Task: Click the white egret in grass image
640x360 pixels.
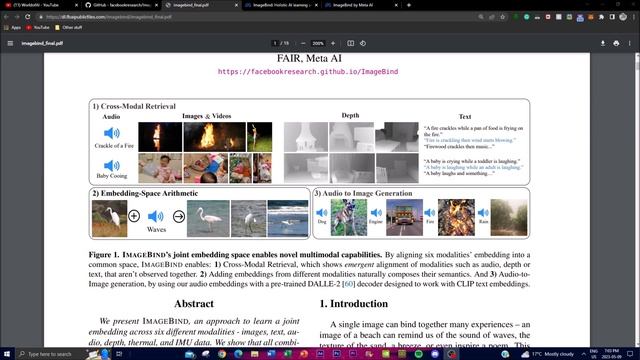Action: [109, 218]
